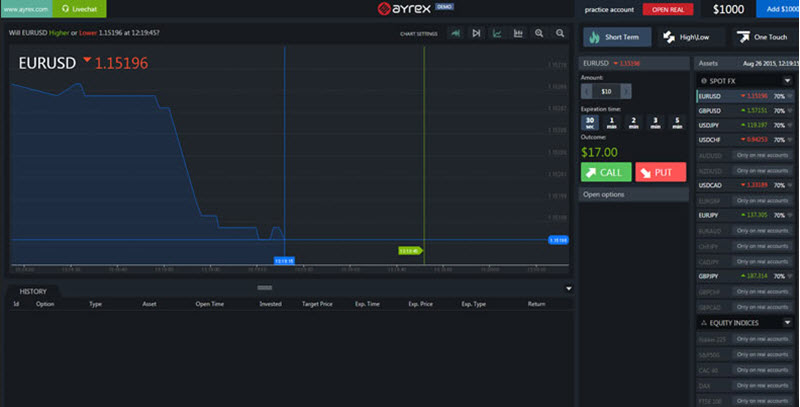This screenshot has width=800, height=407.
Task: Select 2 min expiration time
Action: (x=634, y=122)
